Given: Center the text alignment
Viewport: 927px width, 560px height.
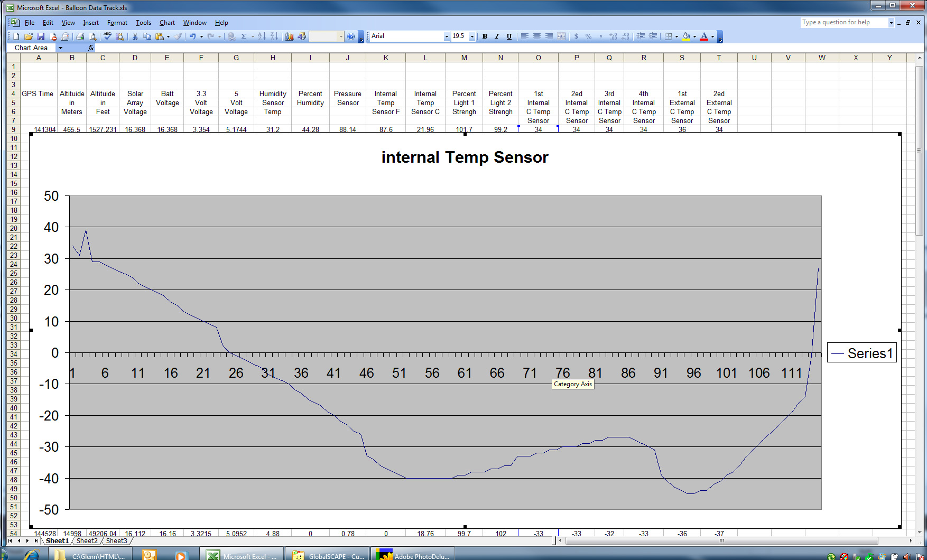Looking at the screenshot, I should point(537,36).
